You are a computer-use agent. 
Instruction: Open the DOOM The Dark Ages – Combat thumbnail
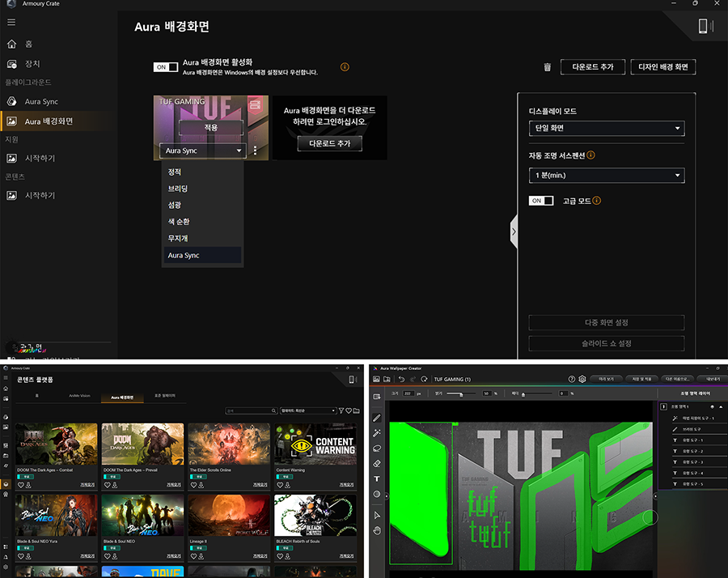(57, 444)
